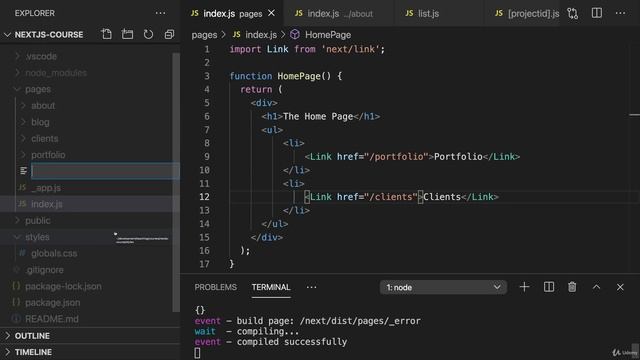Screen dimensions: 640x360
Task: Click the HomePage breadcrumb segment
Action: 328,35
